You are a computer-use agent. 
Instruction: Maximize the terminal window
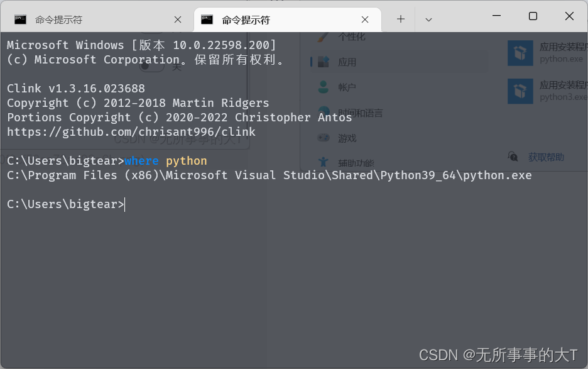[533, 16]
